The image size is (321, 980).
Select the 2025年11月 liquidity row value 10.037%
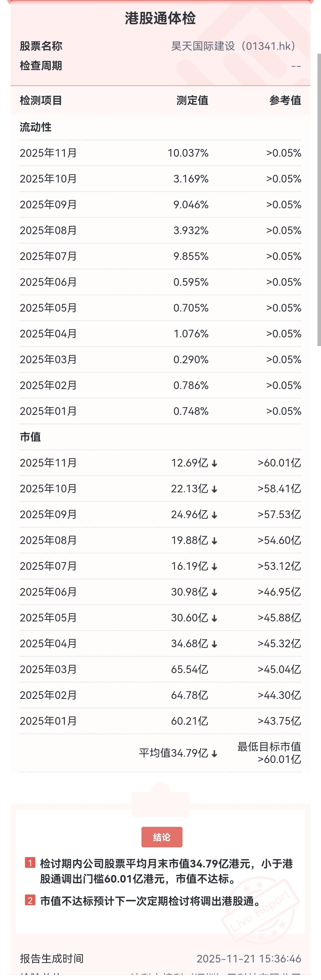point(188,153)
